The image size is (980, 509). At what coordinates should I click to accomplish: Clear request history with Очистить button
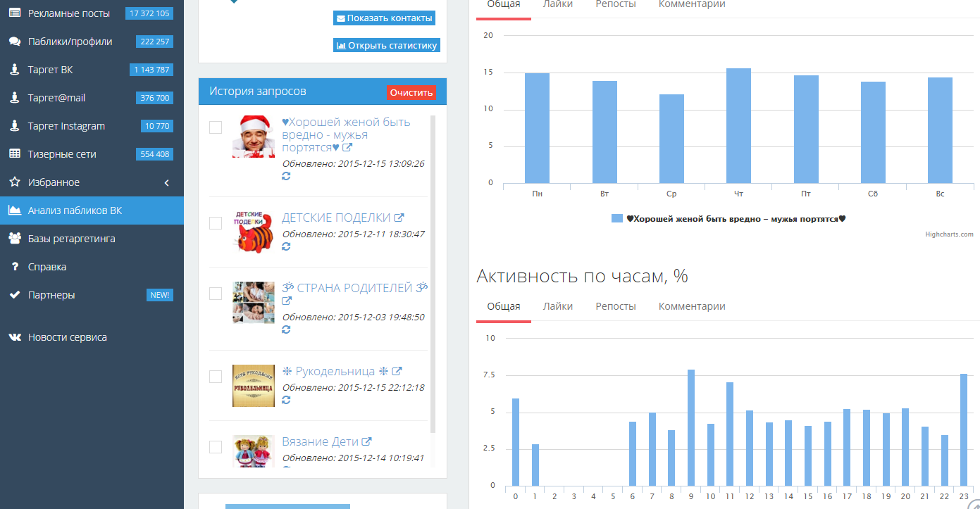[411, 92]
